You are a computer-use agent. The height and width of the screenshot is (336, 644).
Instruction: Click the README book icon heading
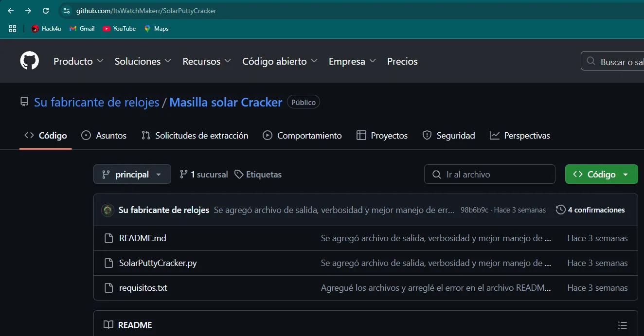click(108, 325)
